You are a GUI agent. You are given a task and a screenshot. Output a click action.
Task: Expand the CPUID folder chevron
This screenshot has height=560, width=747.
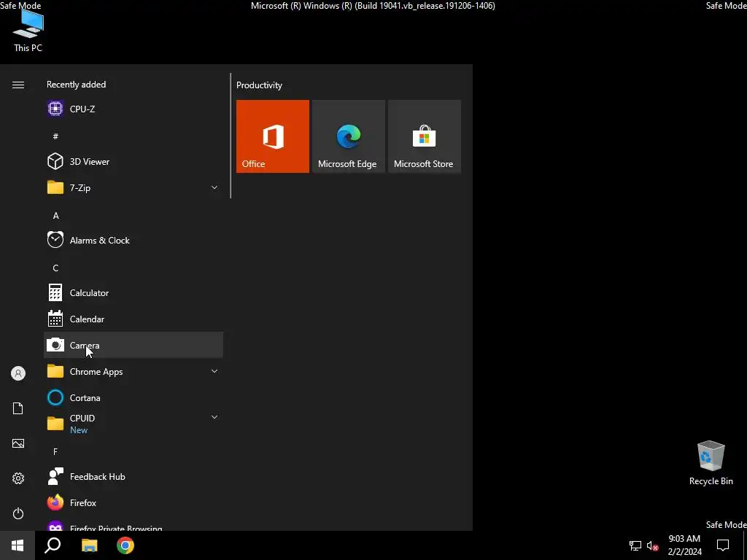[x=214, y=417]
